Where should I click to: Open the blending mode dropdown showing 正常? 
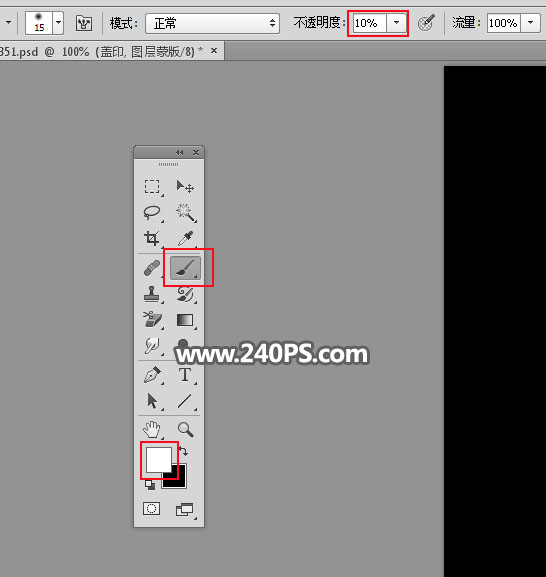[x=212, y=23]
